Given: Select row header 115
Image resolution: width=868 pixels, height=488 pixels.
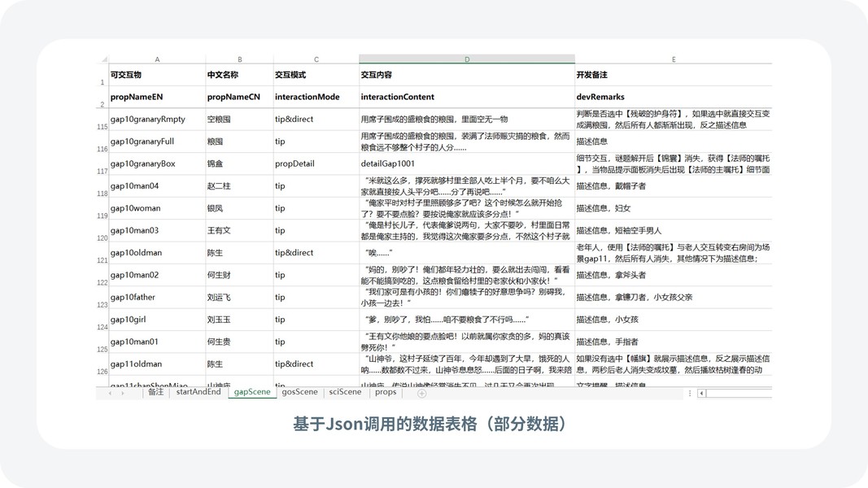Looking at the screenshot, I should pos(102,120).
